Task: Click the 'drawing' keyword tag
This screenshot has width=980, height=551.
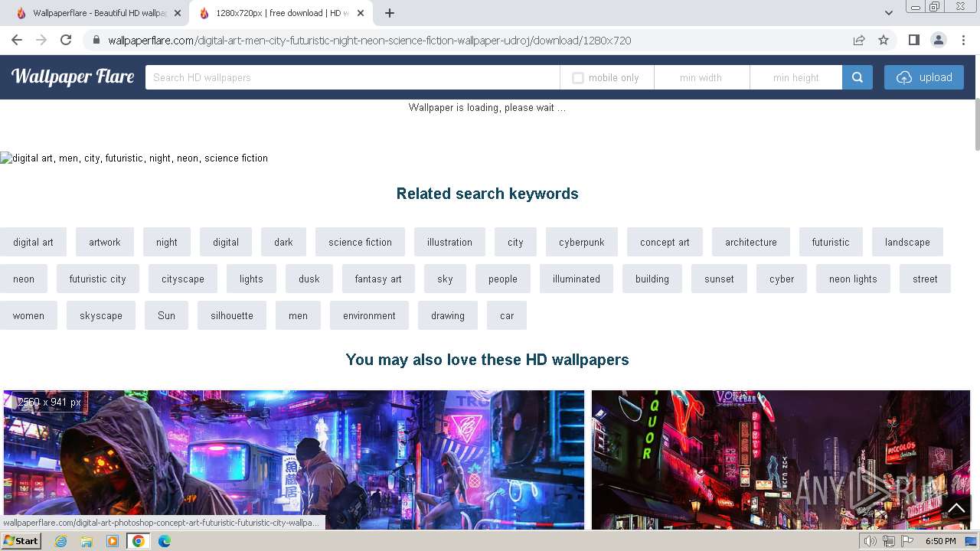Action: coord(448,315)
